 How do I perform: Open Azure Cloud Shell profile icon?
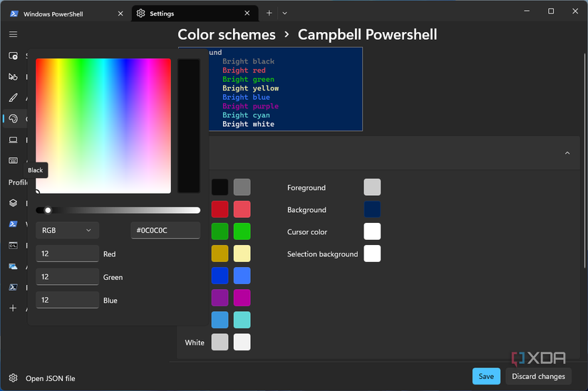(x=13, y=266)
